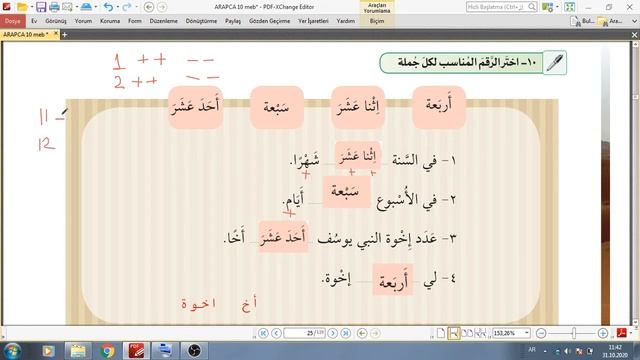Close the ARAPCA 10 meb document tab
The width and height of the screenshot is (640, 360).
56,34
